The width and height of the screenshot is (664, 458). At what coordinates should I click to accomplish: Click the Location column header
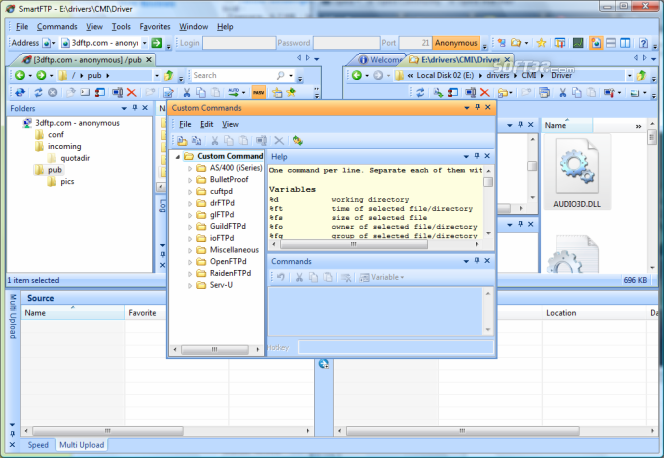pyautogui.click(x=594, y=313)
